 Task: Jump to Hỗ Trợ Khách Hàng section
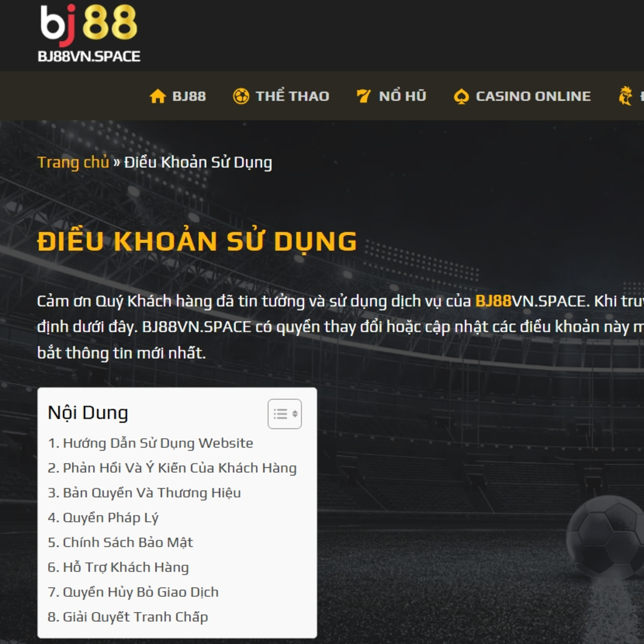point(118,567)
